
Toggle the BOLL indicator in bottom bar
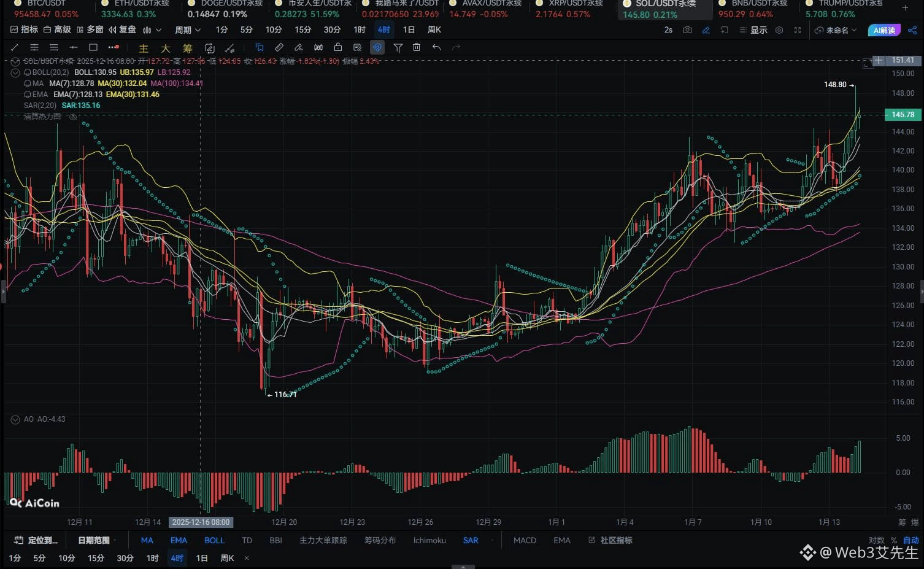214,540
